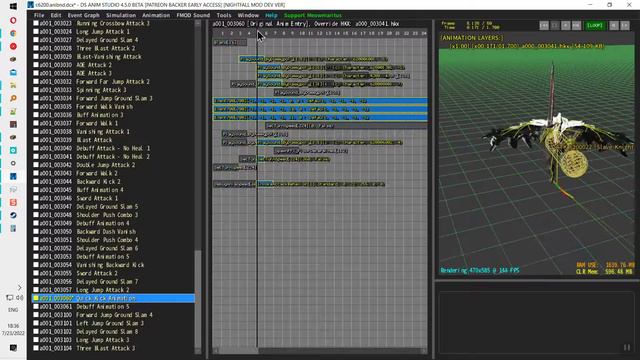Click the playback button just left of LOOP
The image size is (640, 360).
[576, 25]
